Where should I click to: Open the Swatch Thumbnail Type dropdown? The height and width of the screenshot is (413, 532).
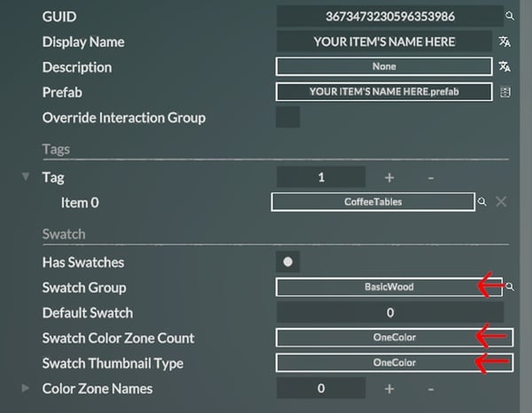tap(395, 362)
